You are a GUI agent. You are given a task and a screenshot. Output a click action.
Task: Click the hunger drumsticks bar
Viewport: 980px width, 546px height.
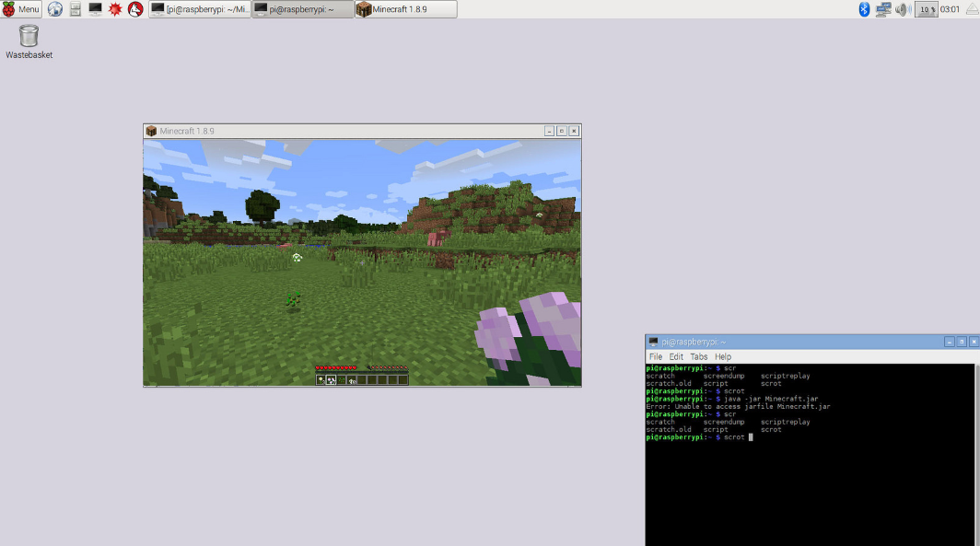pos(388,367)
